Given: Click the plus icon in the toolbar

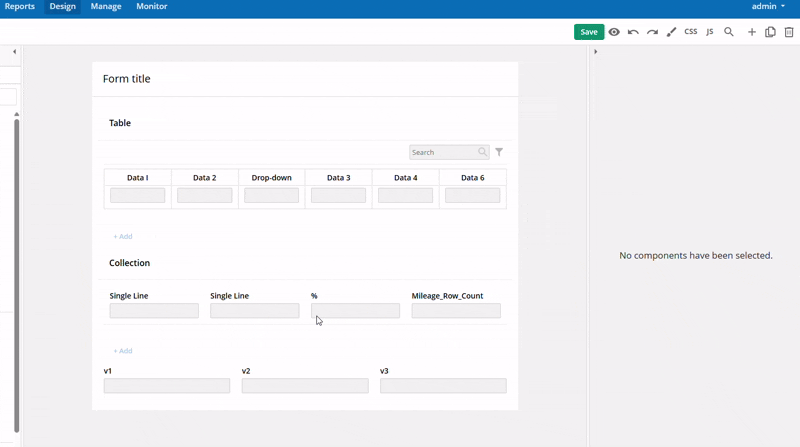Looking at the screenshot, I should [x=752, y=32].
